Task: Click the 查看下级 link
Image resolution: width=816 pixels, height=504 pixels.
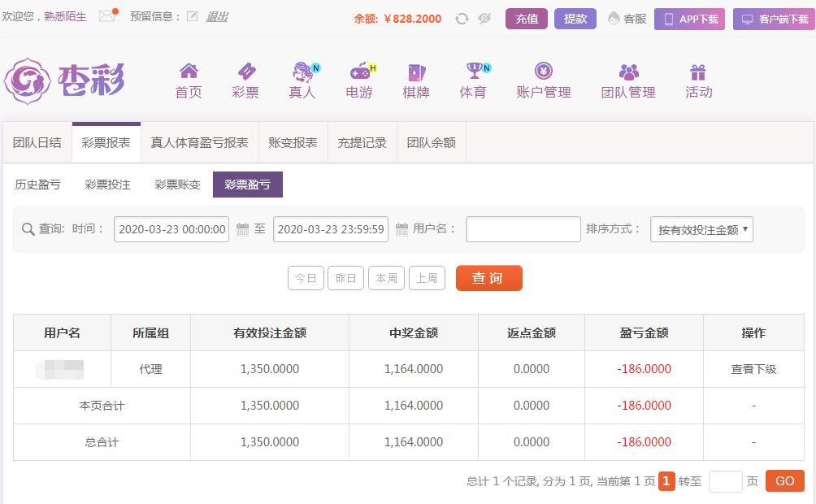Action: (x=753, y=369)
